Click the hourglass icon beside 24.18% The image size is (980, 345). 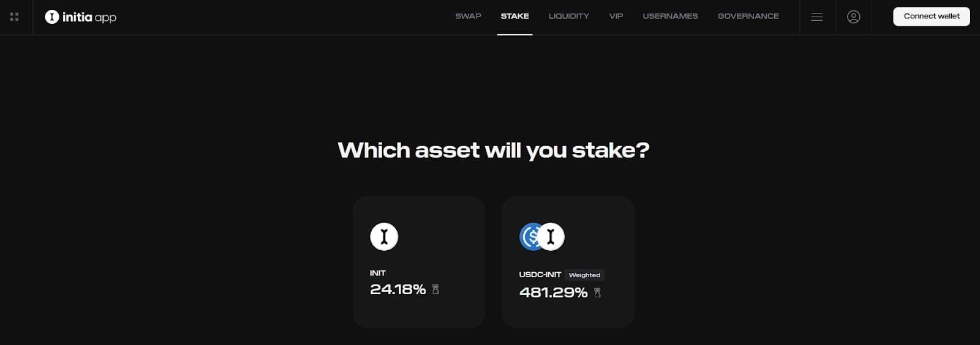click(x=435, y=289)
